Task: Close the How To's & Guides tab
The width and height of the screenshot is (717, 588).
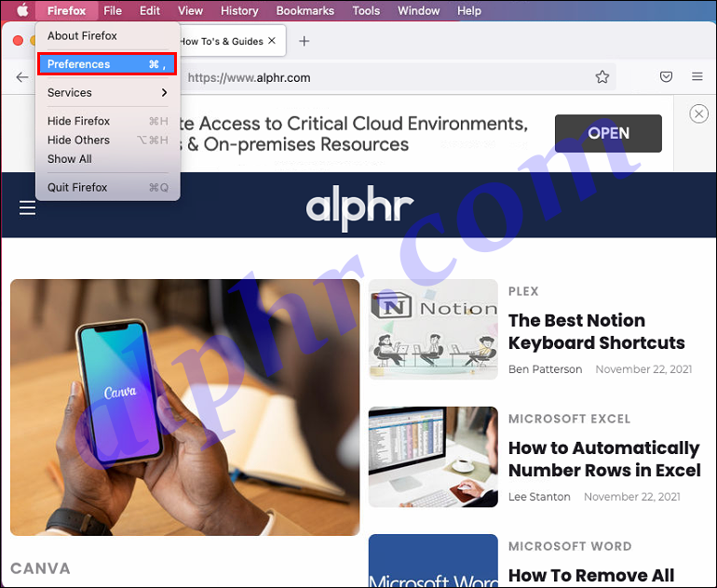Action: point(272,41)
